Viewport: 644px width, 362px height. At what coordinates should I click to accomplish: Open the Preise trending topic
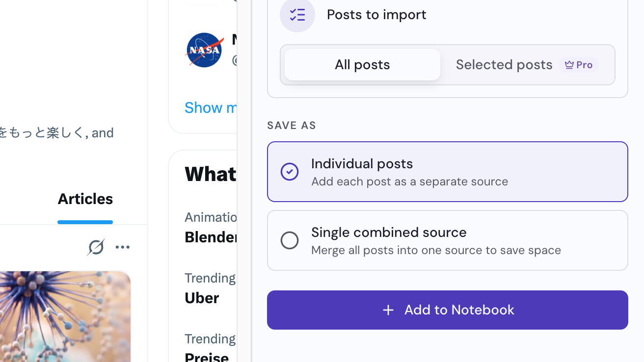click(x=207, y=357)
